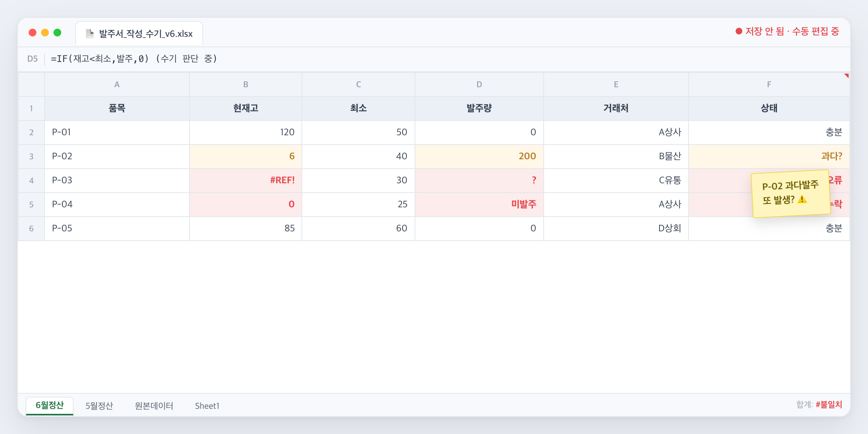Screen dimensions: 868x434
Task: Select column F header
Action: (x=769, y=84)
